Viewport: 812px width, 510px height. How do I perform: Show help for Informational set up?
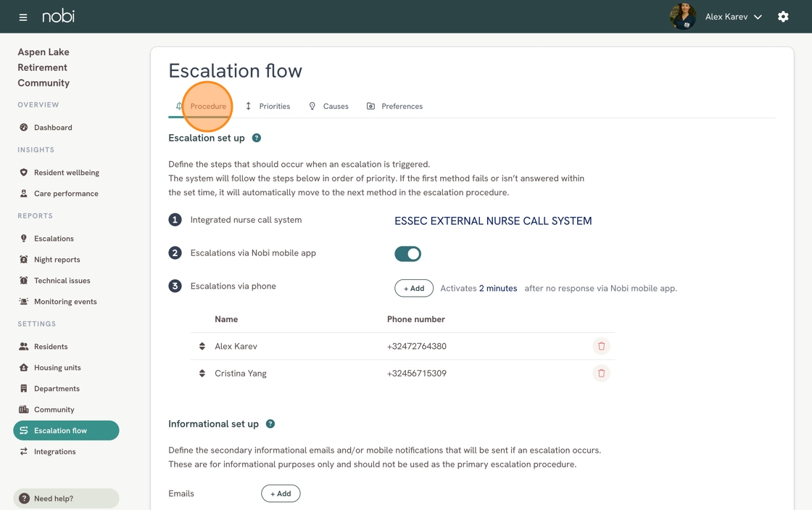coord(270,424)
